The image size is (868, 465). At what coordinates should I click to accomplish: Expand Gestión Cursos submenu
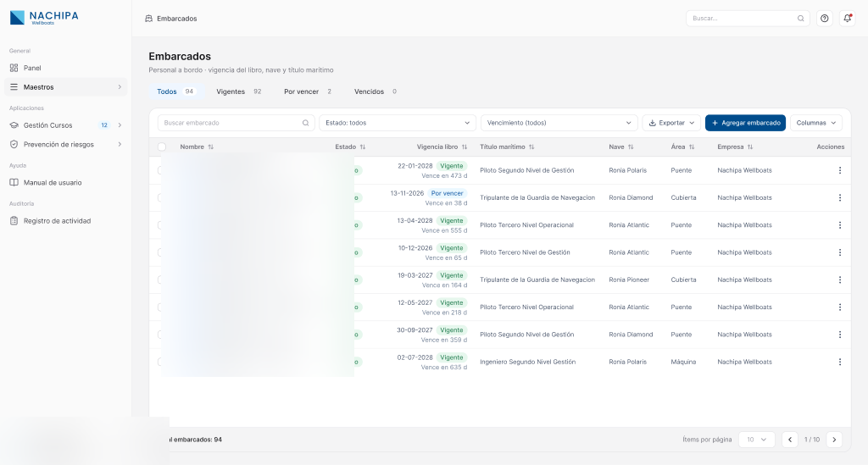(x=120, y=125)
